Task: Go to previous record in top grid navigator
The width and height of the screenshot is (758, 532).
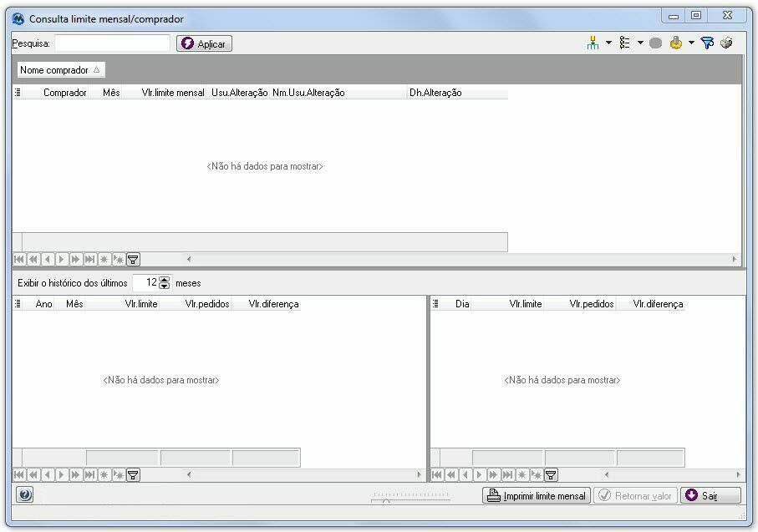Action: 48,260
